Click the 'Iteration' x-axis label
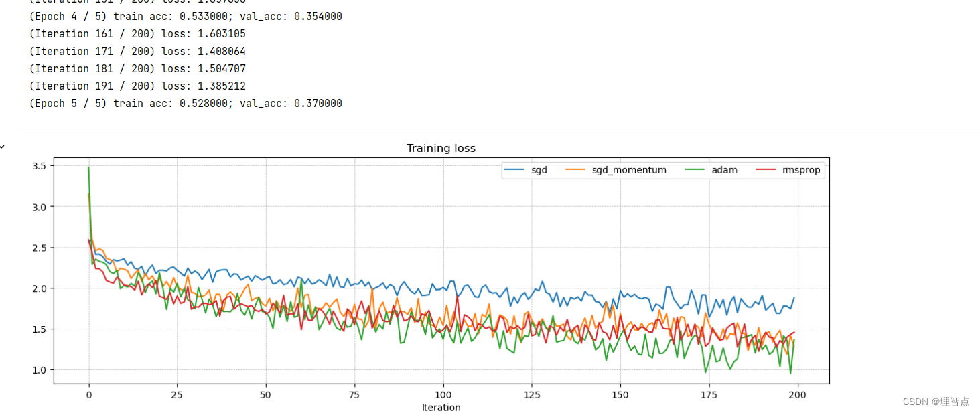 [441, 407]
